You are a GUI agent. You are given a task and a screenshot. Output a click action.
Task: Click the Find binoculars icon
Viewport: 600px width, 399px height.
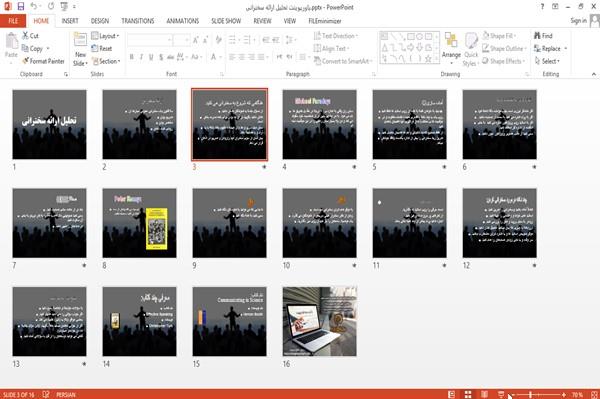537,36
